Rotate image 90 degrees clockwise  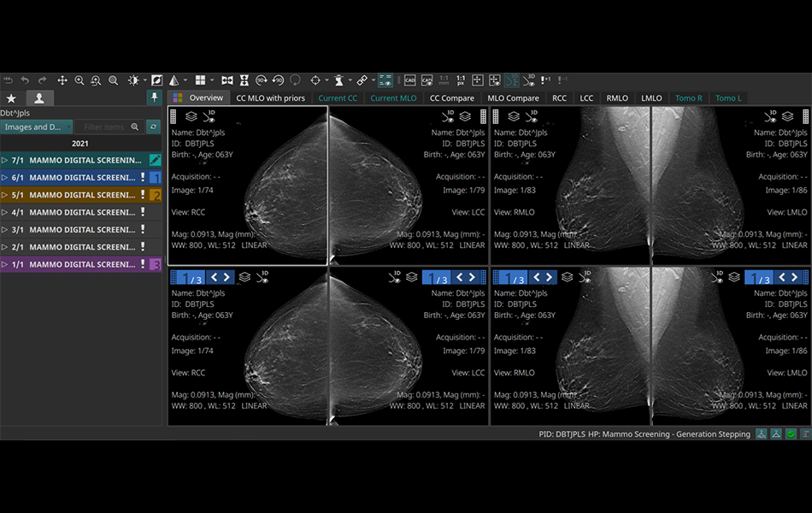coord(261,80)
